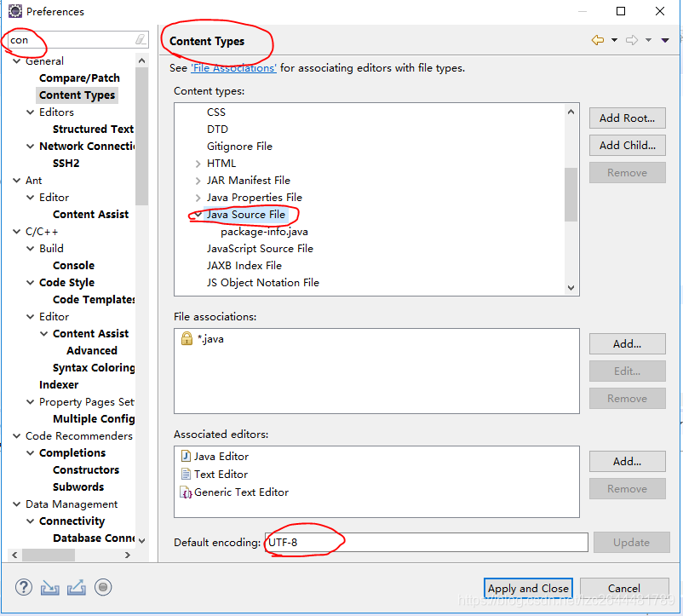This screenshot has width=683, height=616.
Task: Open the forward history dropdown arrow
Action: [648, 40]
